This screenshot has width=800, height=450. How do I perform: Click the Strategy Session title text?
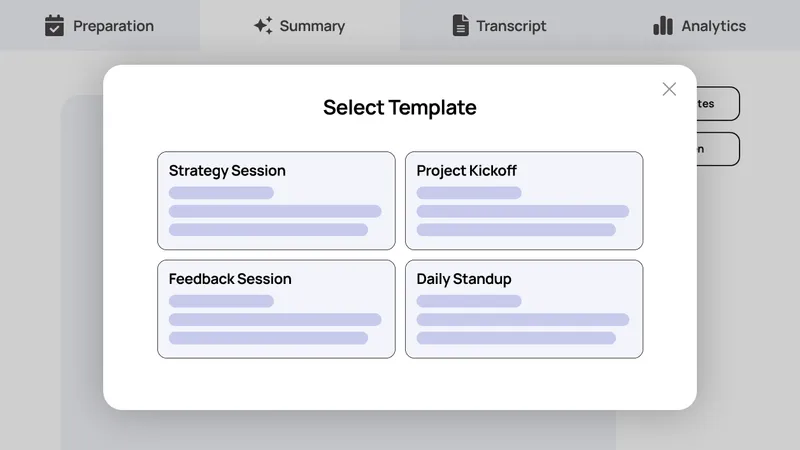pyautogui.click(x=227, y=171)
